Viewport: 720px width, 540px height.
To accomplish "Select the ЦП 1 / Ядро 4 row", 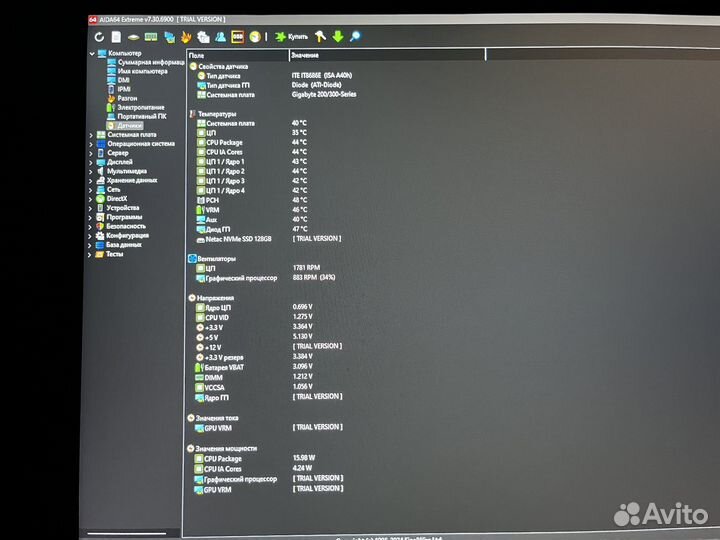I will point(252,191).
